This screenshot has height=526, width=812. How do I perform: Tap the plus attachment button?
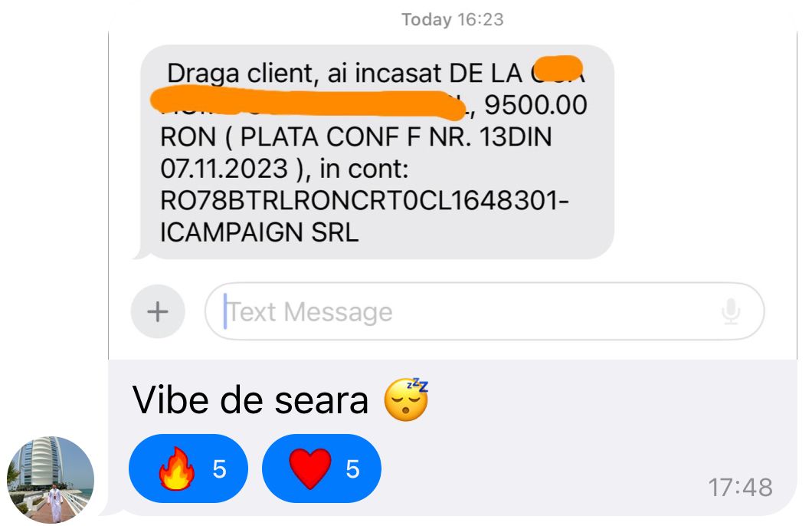[158, 311]
